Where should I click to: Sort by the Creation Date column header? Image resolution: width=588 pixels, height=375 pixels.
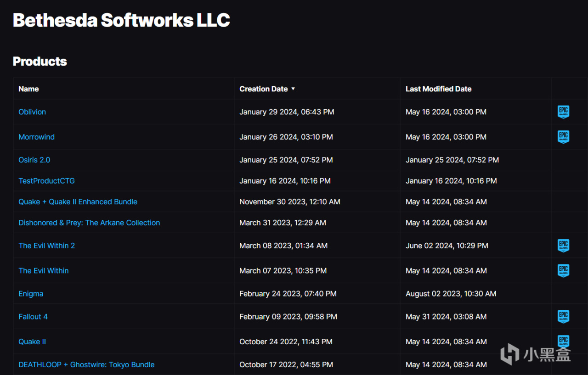click(264, 89)
